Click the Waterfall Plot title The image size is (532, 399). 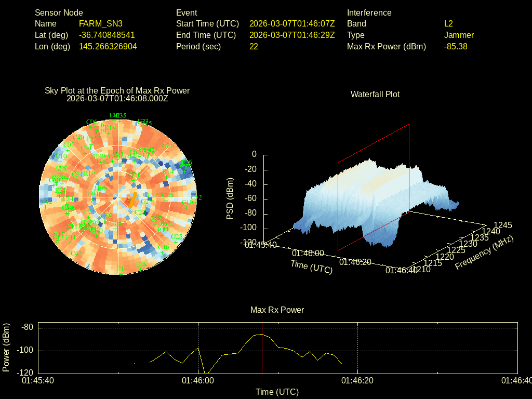pyautogui.click(x=375, y=94)
